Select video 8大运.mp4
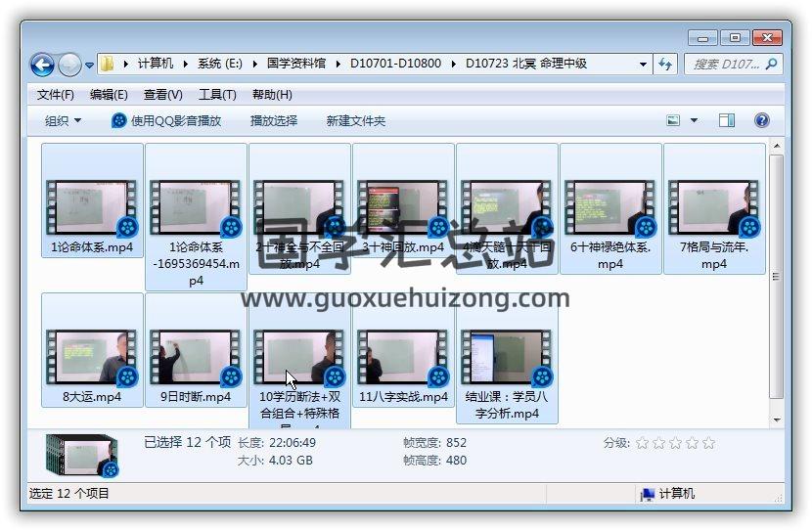812x531 pixels. 92,350
